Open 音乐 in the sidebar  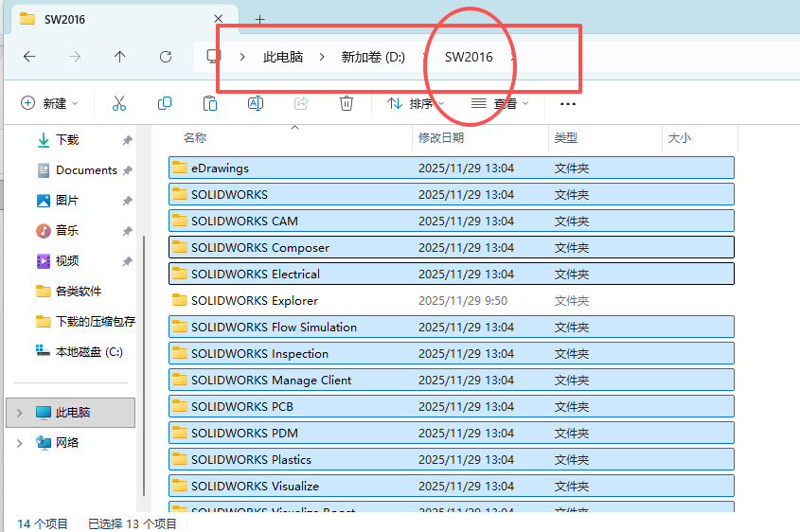pyautogui.click(x=67, y=231)
